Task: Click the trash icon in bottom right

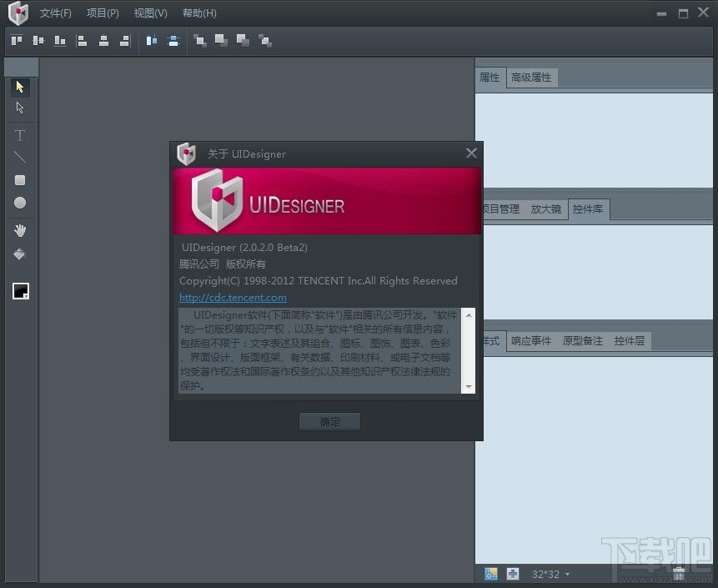Action: coord(679,573)
